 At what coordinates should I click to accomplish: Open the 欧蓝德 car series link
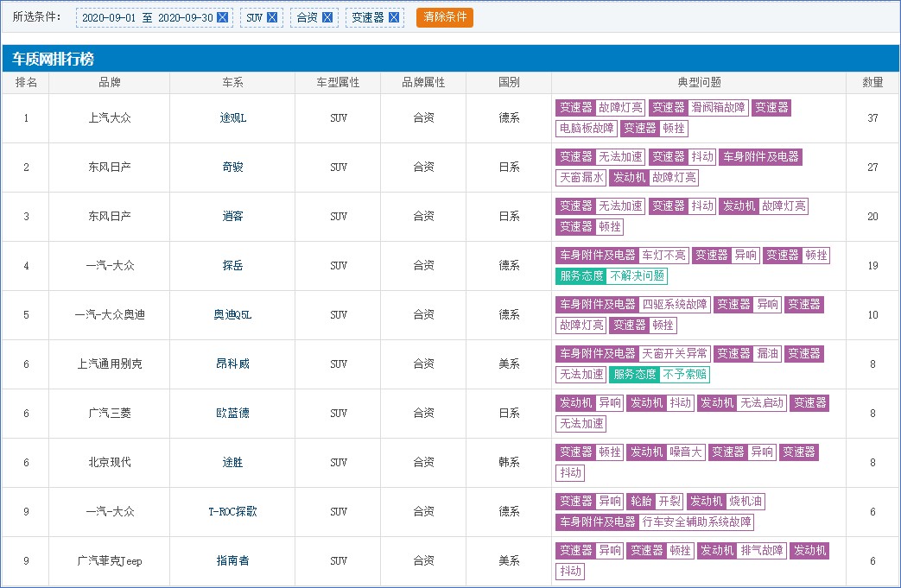click(x=232, y=414)
